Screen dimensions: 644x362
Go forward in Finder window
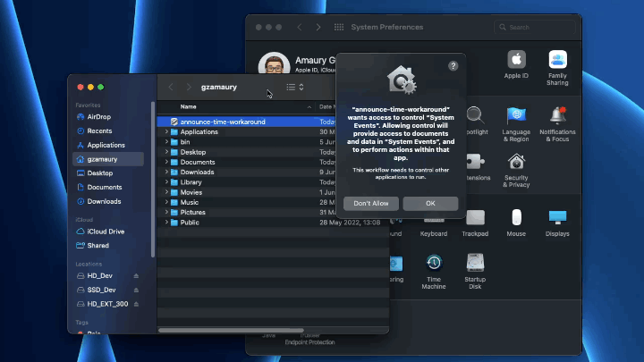click(189, 87)
